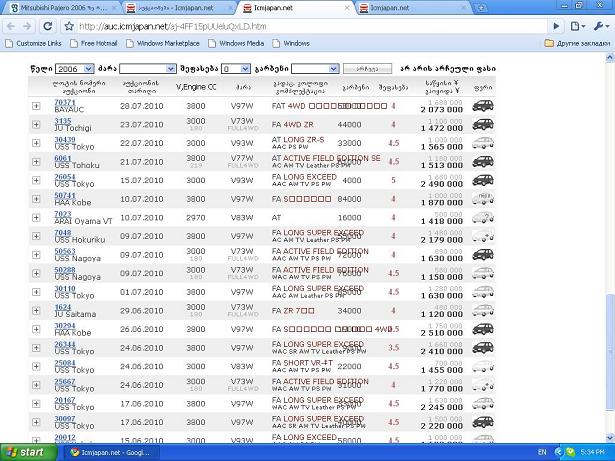
Task: Open lot number 20167 link
Action: point(65,400)
